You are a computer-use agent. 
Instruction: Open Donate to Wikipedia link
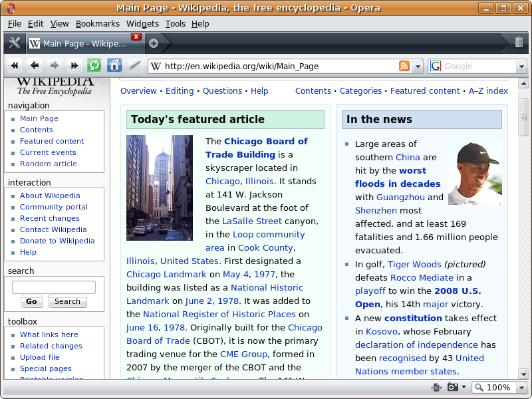point(57,241)
